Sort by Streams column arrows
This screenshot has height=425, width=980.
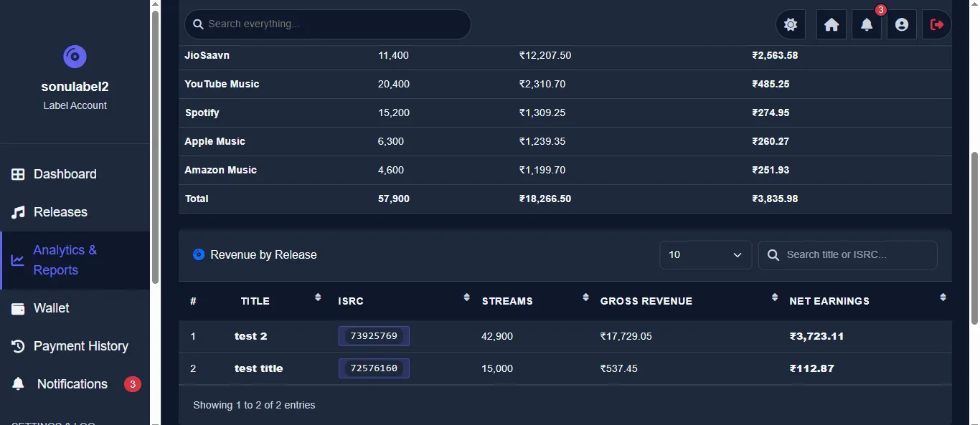coord(585,297)
